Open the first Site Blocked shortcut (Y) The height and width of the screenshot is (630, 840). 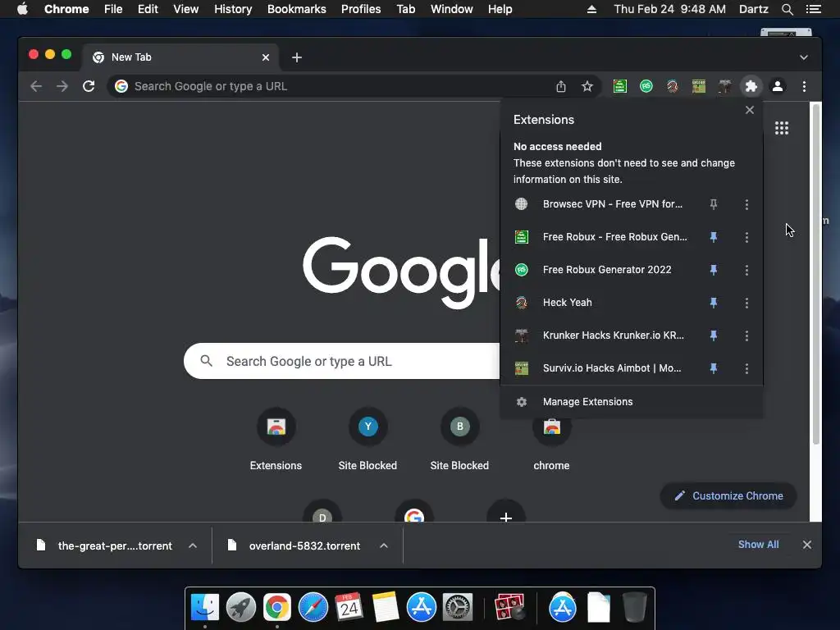pos(367,441)
